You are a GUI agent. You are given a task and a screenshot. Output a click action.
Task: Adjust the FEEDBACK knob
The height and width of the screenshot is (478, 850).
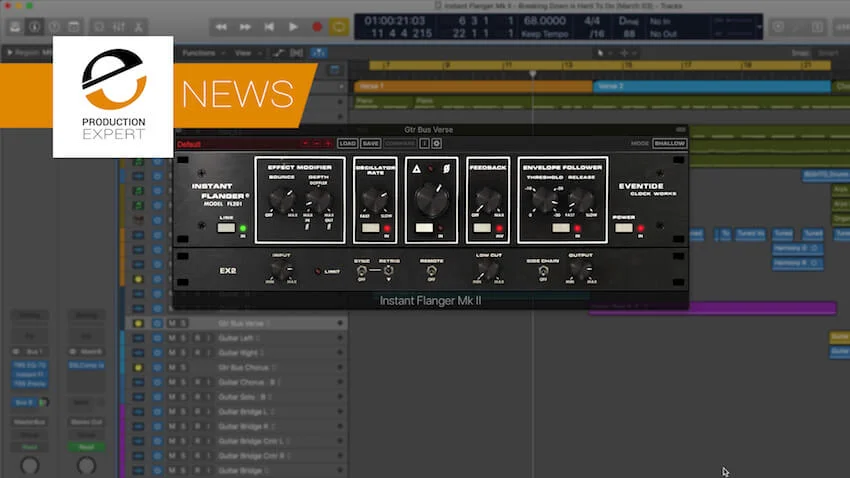(x=487, y=200)
